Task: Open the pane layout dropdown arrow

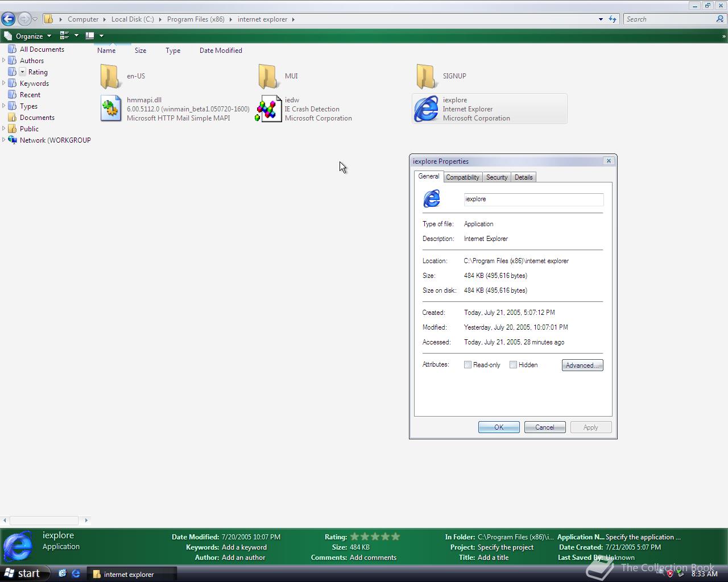Action: pos(101,36)
